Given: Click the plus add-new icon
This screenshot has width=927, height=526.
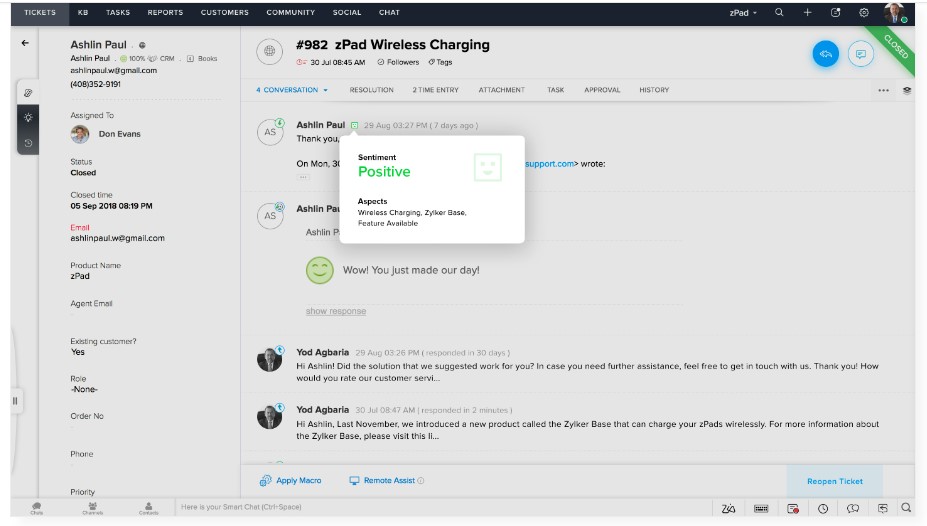Looking at the screenshot, I should (x=807, y=12).
